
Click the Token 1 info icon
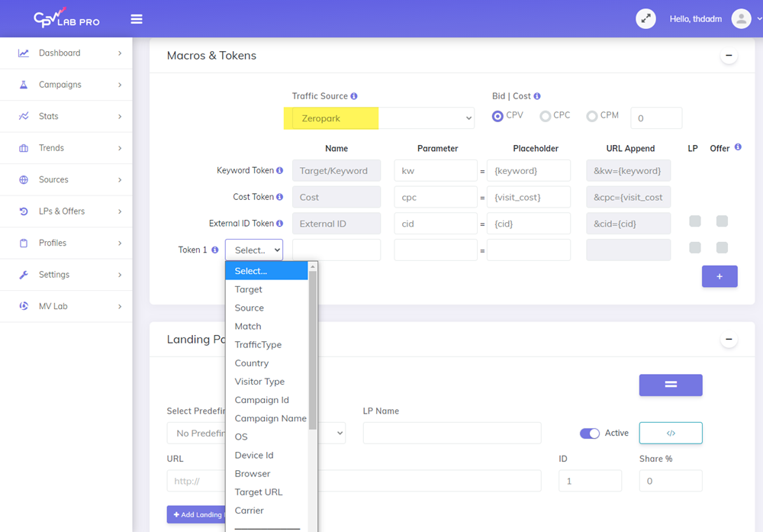(x=215, y=250)
